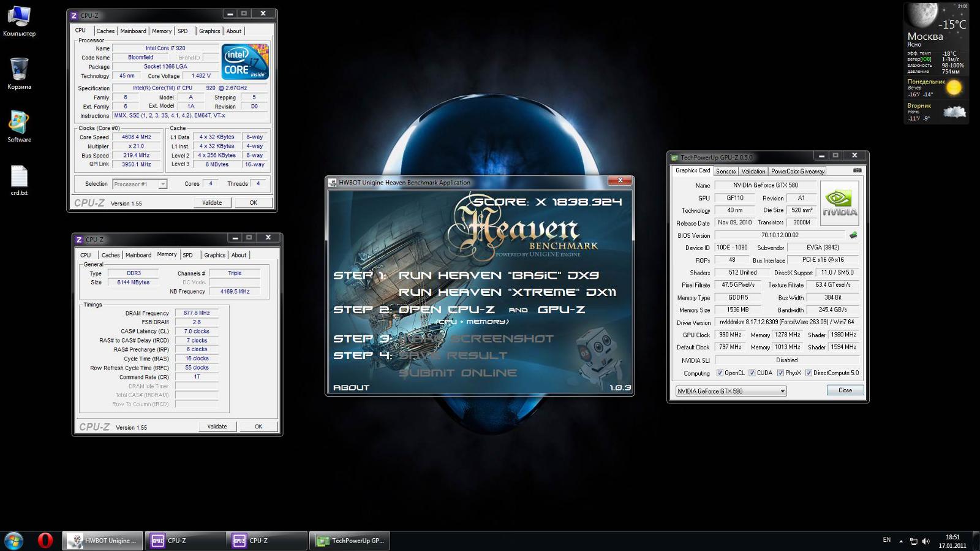The width and height of the screenshot is (980, 551).
Task: Click the NVIDIA logo in GPU-Z
Action: coord(839,203)
